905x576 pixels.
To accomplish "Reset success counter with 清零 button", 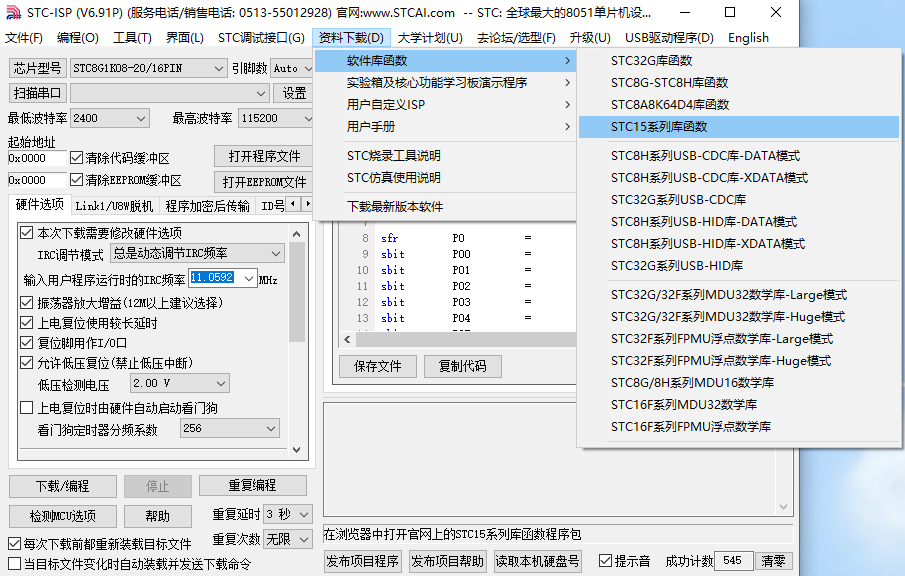I will point(773,561).
